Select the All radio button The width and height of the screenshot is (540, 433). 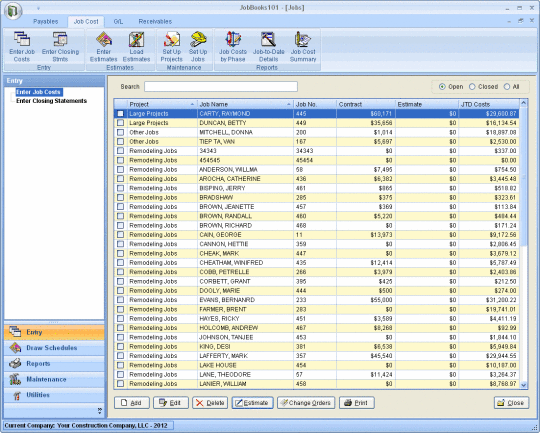[x=507, y=87]
